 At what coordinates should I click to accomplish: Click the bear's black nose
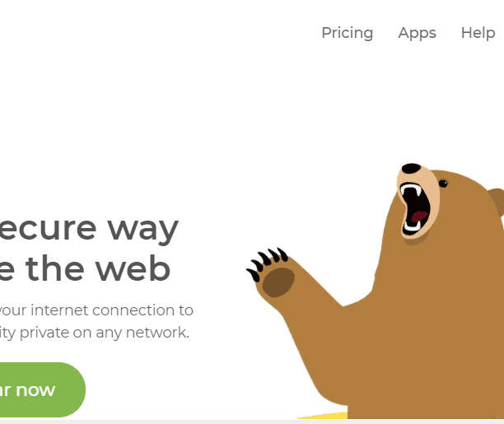(411, 168)
